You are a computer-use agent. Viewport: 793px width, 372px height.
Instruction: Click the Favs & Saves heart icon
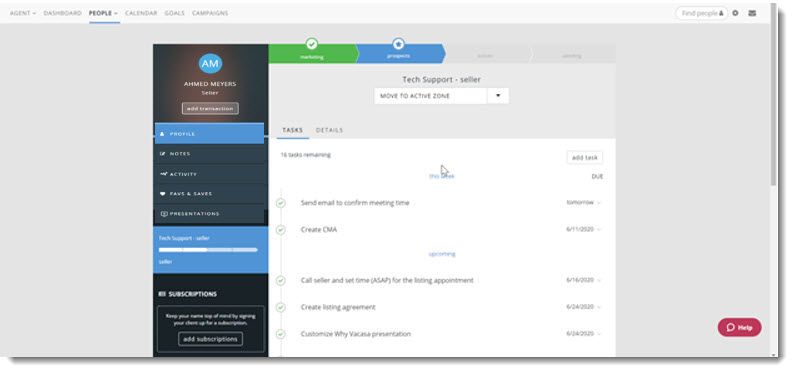[x=162, y=194]
